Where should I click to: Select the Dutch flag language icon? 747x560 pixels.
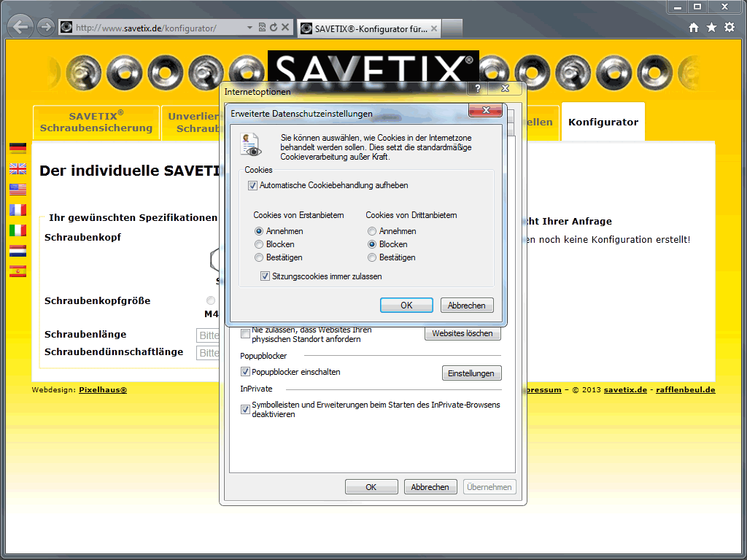18,251
